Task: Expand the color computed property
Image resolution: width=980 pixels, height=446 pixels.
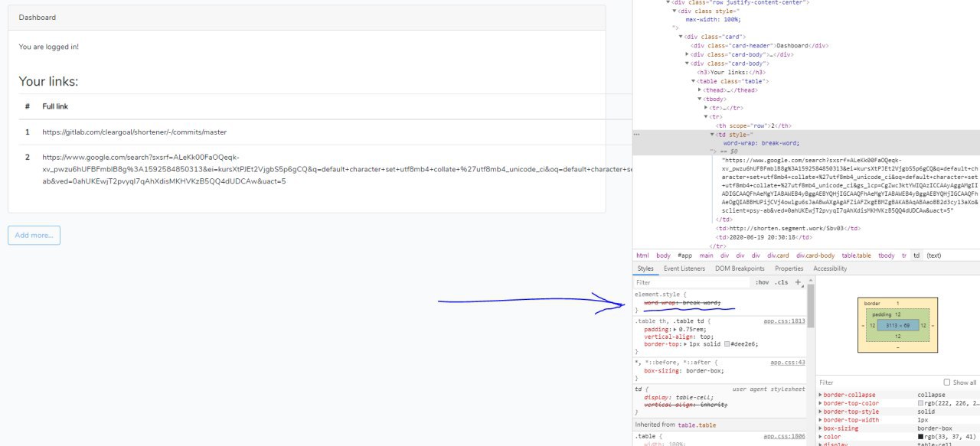Action: tap(821, 437)
